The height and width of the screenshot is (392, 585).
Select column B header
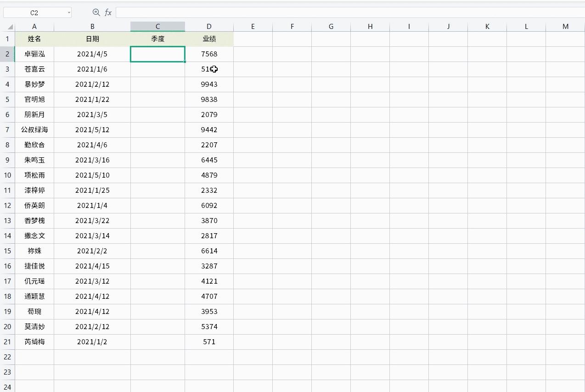[x=92, y=27]
